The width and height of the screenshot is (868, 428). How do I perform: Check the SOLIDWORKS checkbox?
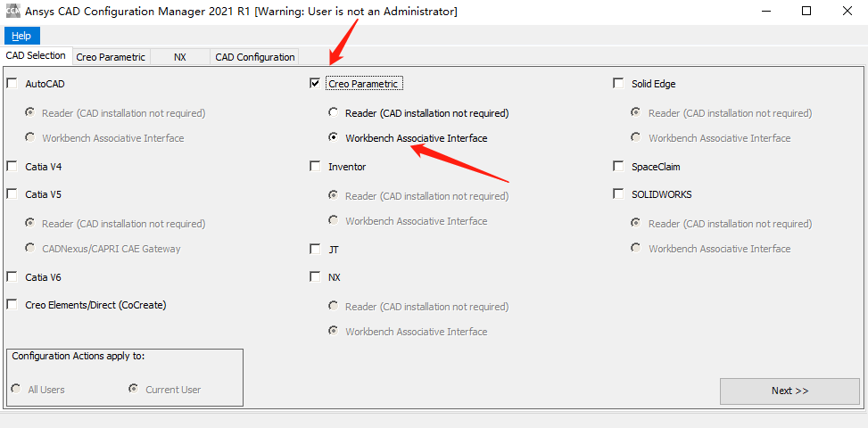[618, 194]
